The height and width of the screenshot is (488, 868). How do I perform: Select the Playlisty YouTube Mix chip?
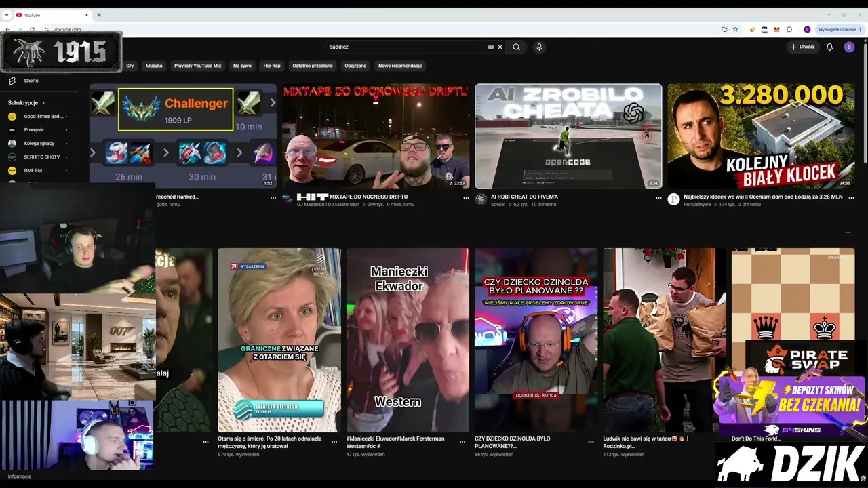click(198, 66)
